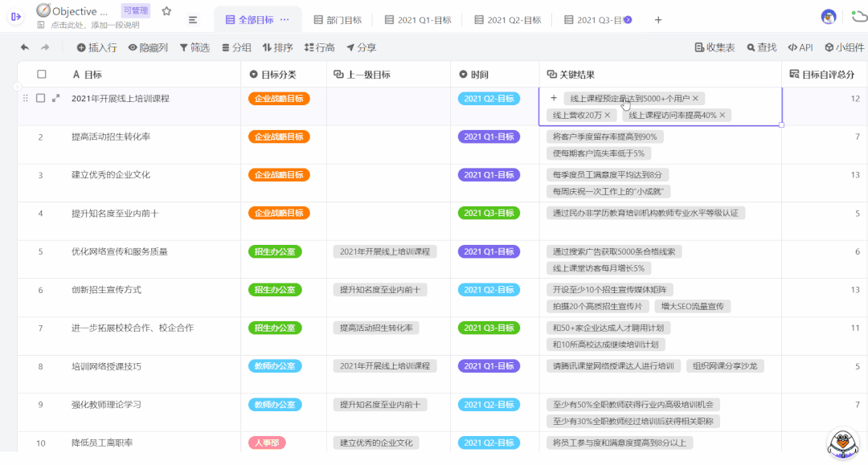Screen dimensions: 868x465
Task: Select 企业战略目标 tag in row 2
Action: (x=279, y=137)
